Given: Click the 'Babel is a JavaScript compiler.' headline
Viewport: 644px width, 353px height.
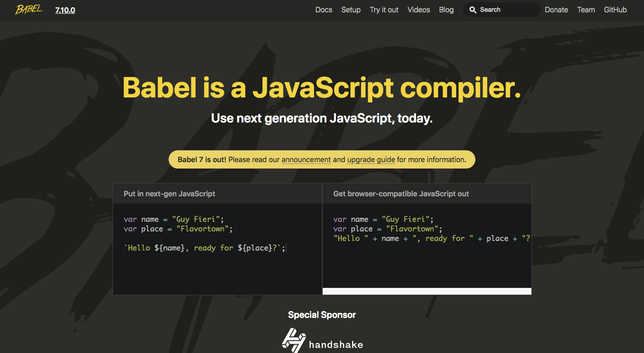Looking at the screenshot, I should [x=322, y=87].
